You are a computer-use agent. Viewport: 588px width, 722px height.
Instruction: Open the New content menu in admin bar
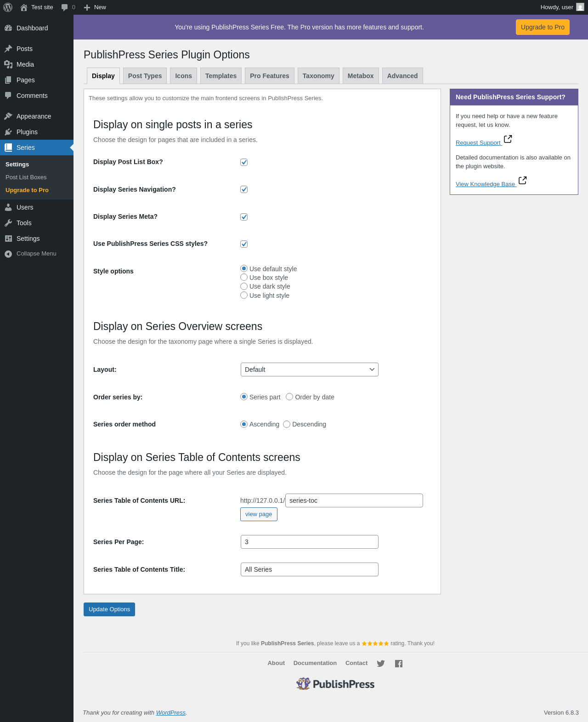[x=95, y=7]
